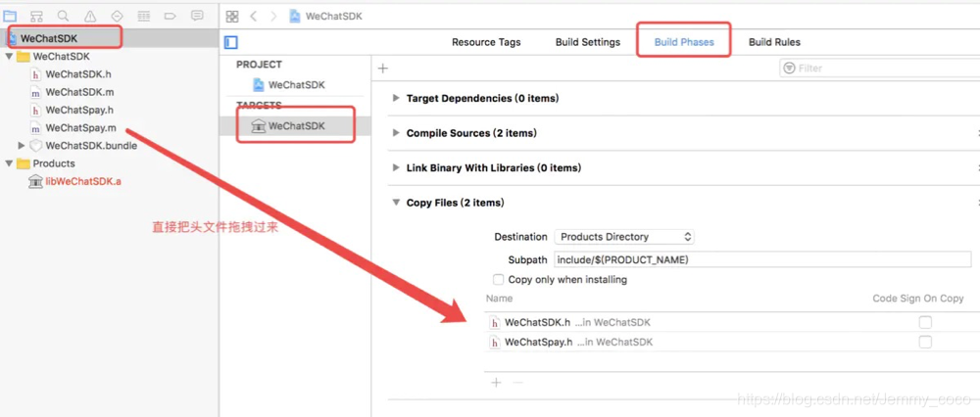
Task: Click the Filter search field
Action: coord(879,69)
